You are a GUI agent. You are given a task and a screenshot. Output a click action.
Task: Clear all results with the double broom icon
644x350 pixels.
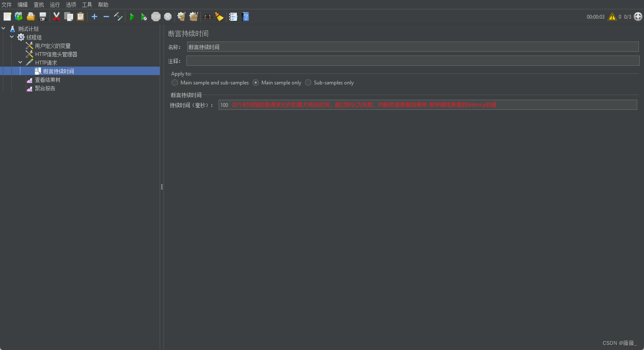pos(194,17)
